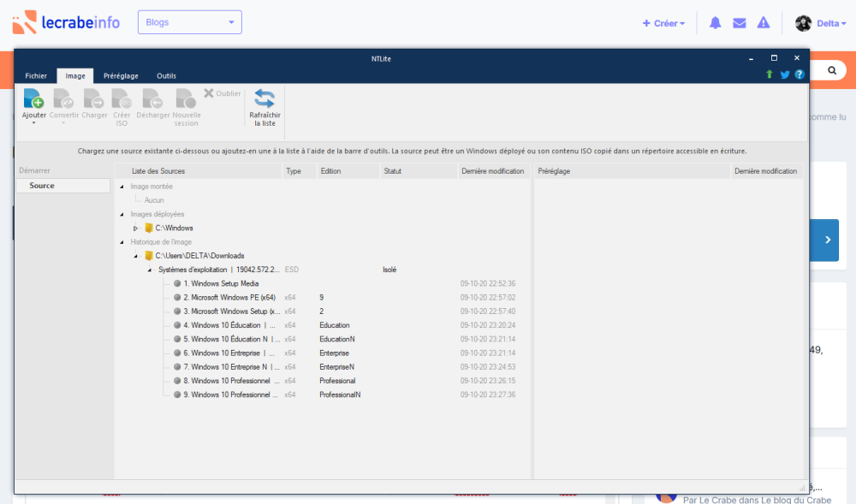This screenshot has width=856, height=504.
Task: Expand the C:\Windows tree node
Action: 135,228
